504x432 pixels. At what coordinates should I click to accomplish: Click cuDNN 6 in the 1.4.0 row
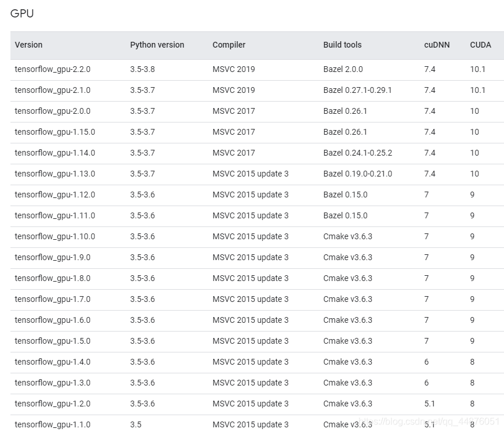pyautogui.click(x=426, y=362)
